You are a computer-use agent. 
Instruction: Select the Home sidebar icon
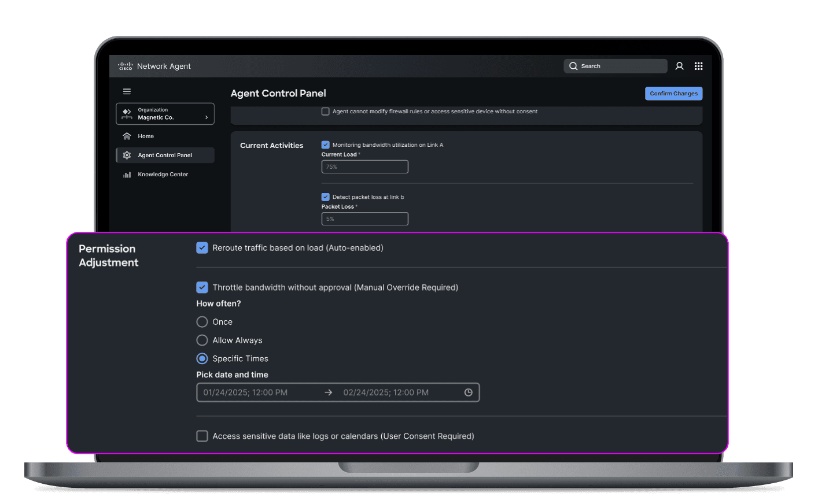[127, 136]
